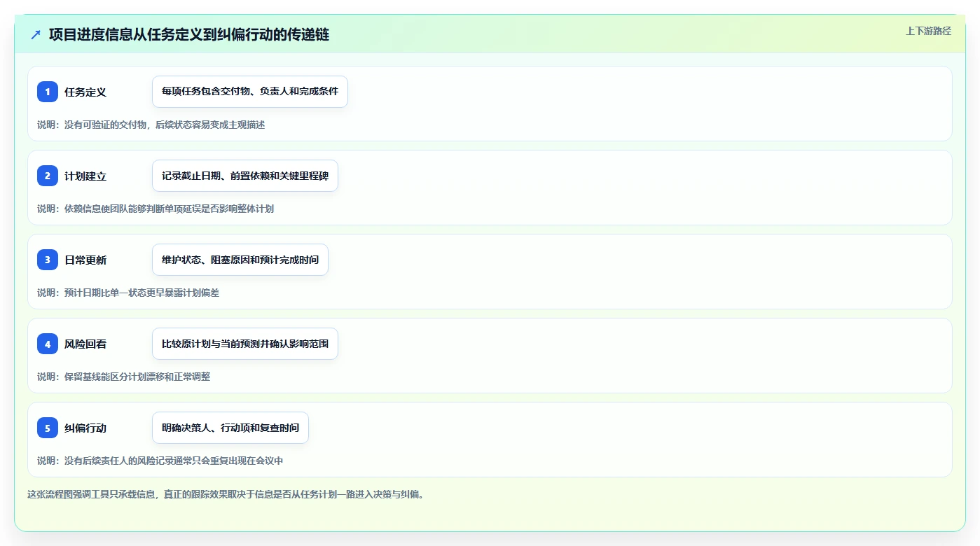Screen dimensions: 980x546
Task: Select the 日常更新 step label
Action: click(85, 260)
